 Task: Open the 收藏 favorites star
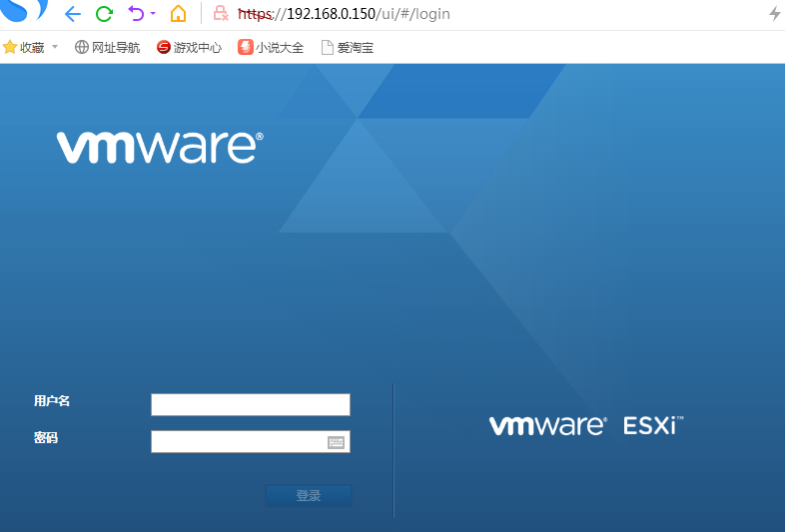[24, 48]
